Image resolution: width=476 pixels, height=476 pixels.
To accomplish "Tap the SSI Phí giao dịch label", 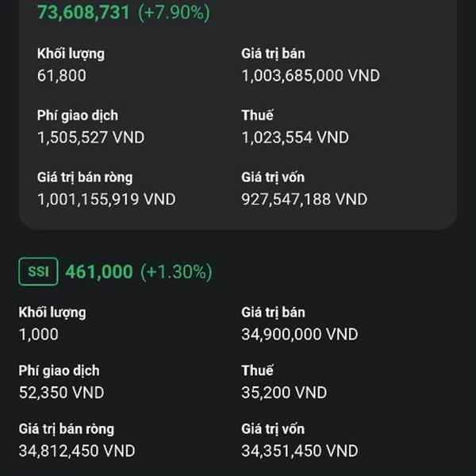I will tap(59, 371).
